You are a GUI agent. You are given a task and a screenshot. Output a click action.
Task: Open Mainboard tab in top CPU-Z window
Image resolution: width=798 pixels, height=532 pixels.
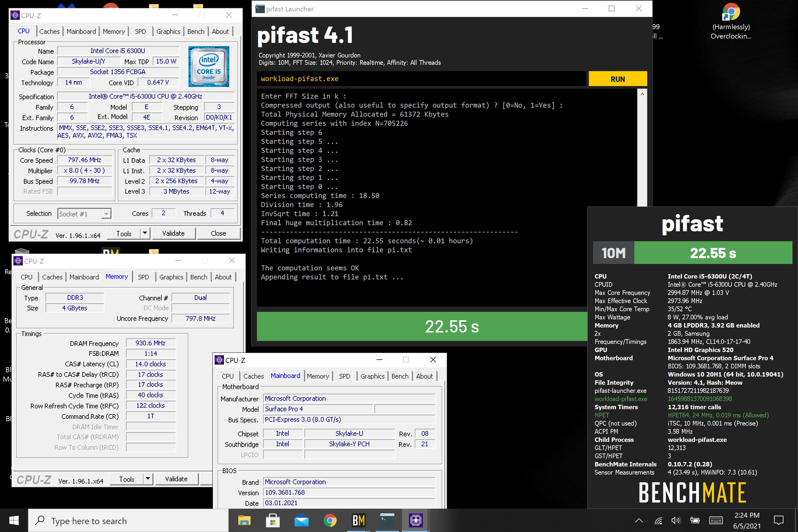coord(81,32)
